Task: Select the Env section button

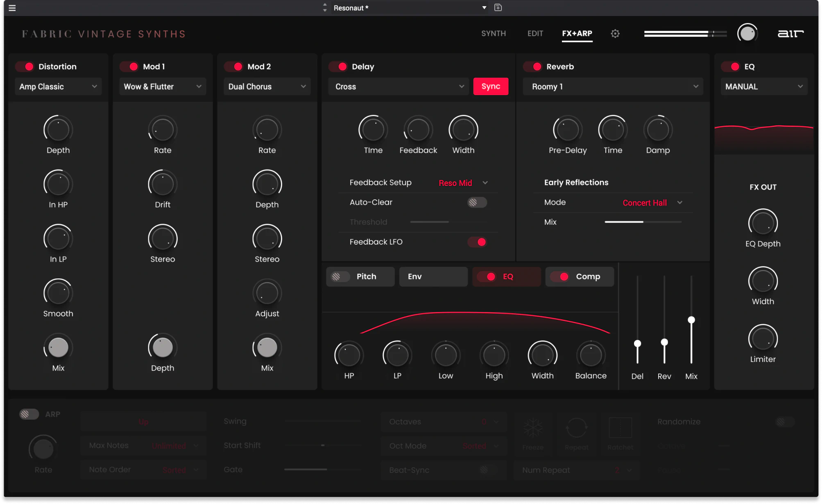Action: click(433, 276)
